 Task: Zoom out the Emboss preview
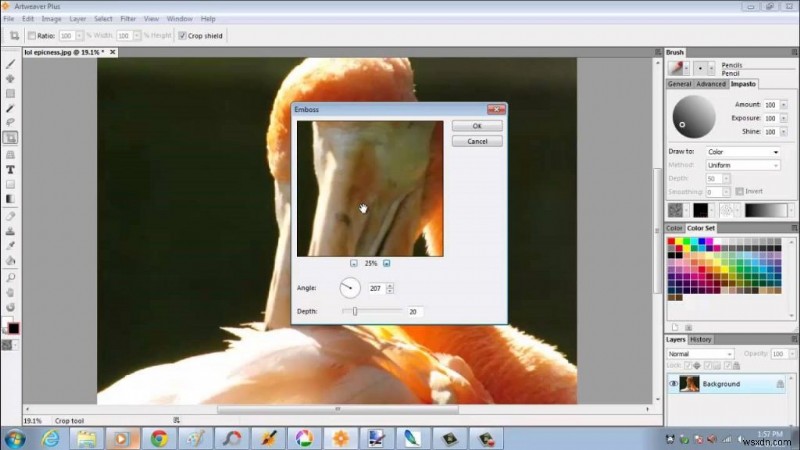(x=354, y=263)
